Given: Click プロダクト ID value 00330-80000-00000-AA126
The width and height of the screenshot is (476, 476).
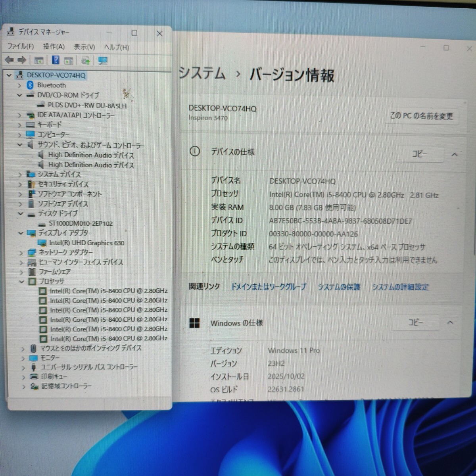Looking at the screenshot, I should point(313,234).
